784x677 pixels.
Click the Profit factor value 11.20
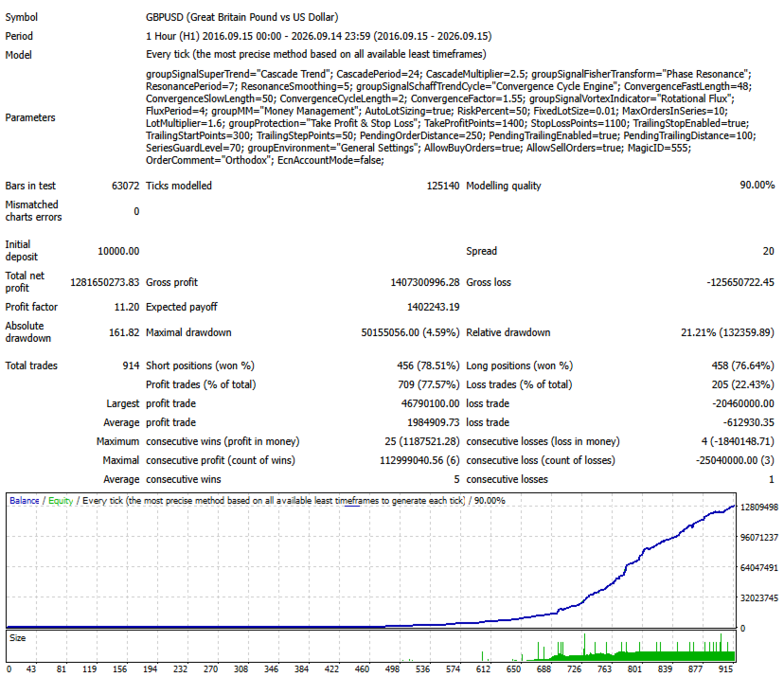[x=127, y=307]
